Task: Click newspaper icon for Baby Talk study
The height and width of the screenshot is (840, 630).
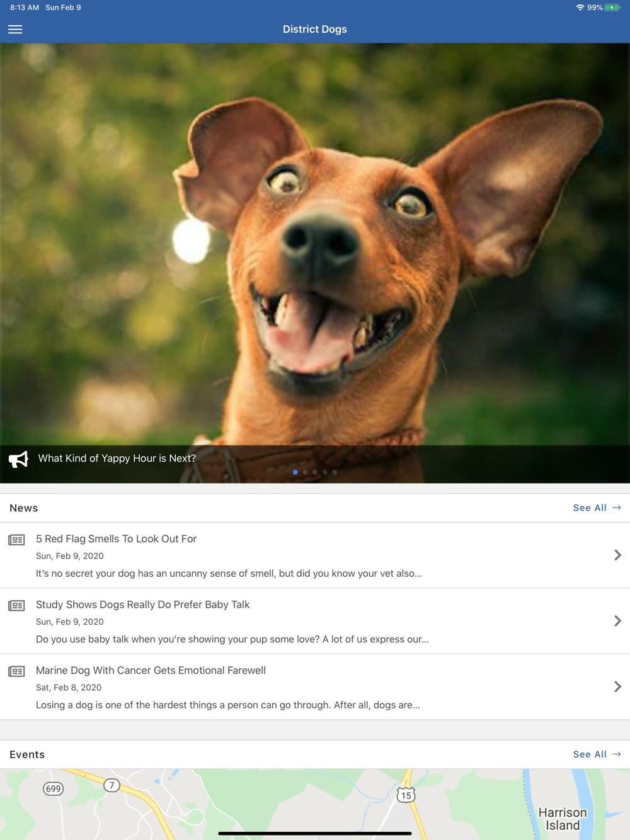Action: [16, 606]
